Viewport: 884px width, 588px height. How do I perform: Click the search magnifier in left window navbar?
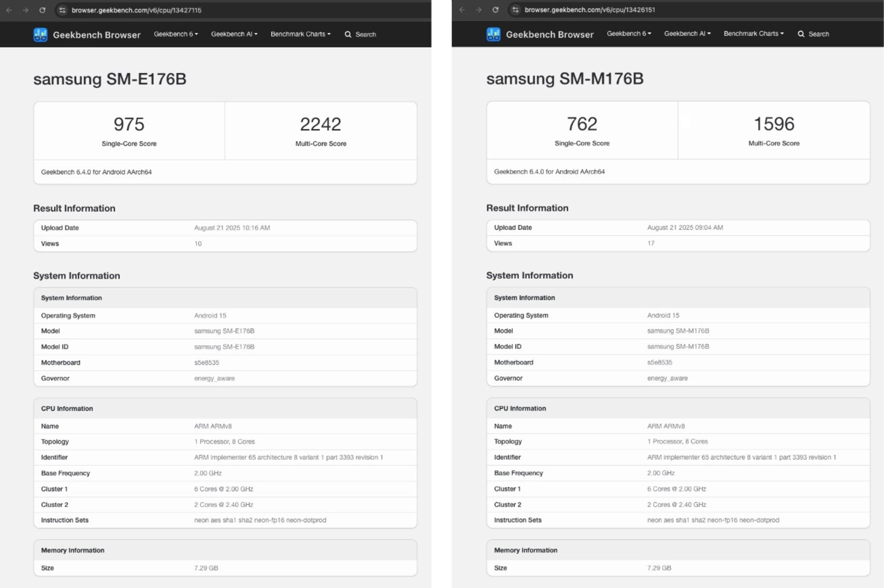[x=348, y=35]
